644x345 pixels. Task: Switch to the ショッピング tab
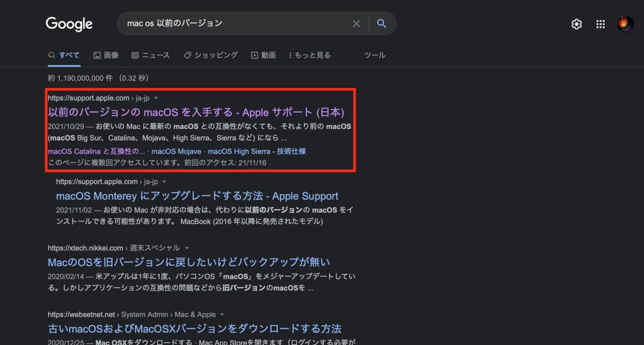point(210,55)
